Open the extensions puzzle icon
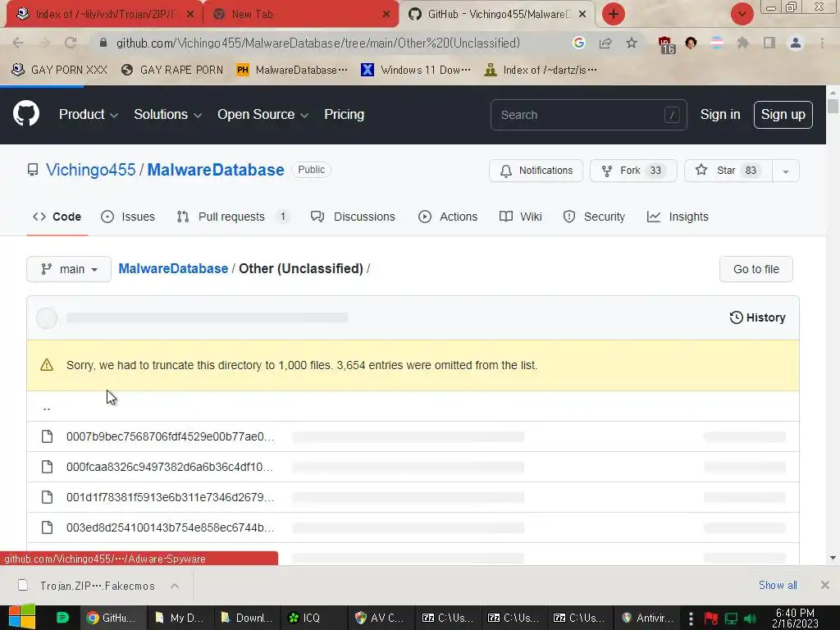The width and height of the screenshot is (840, 630). click(742, 43)
